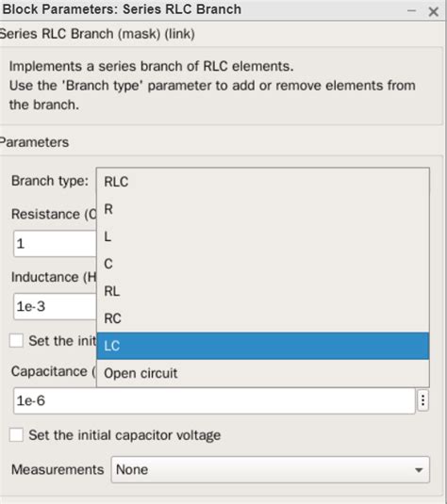Image resolution: width=447 pixels, height=504 pixels.
Task: Close the Block Parameters dialog
Action: click(434, 12)
